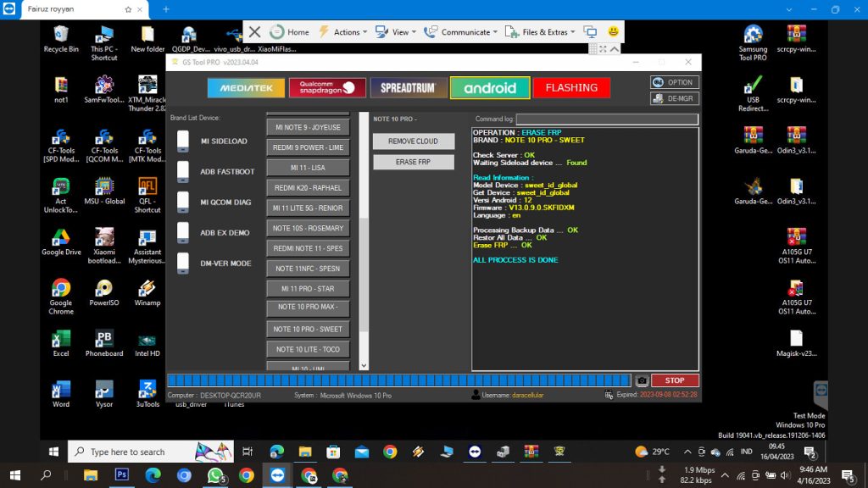The width and height of the screenshot is (868, 488).
Task: Choose REDMI 9 POWER - LIME device
Action: pyautogui.click(x=308, y=147)
